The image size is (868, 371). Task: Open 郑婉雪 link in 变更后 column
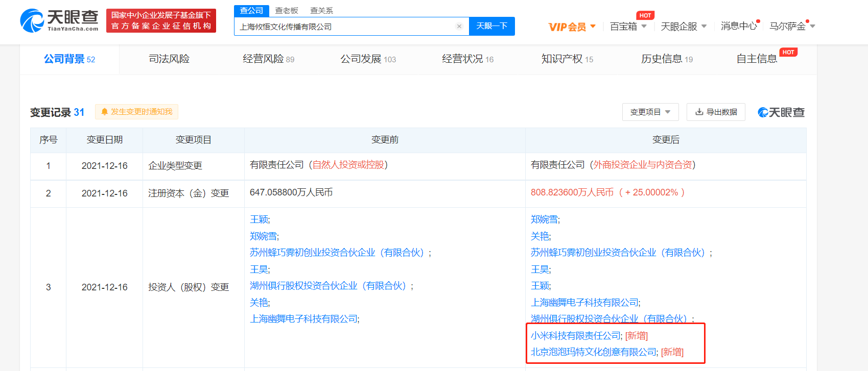point(545,219)
